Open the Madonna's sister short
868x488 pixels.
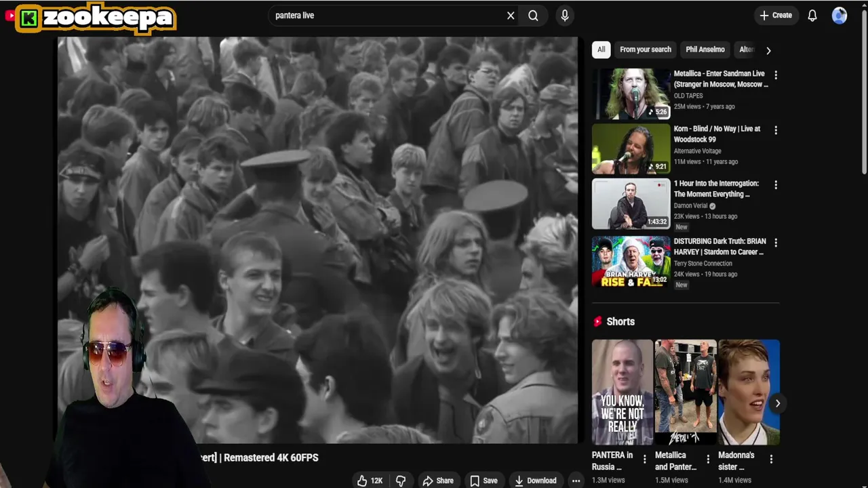[749, 392]
